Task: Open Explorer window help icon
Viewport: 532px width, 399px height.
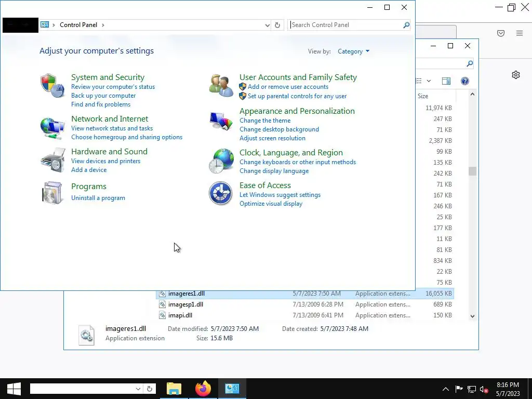Action: pos(465,81)
